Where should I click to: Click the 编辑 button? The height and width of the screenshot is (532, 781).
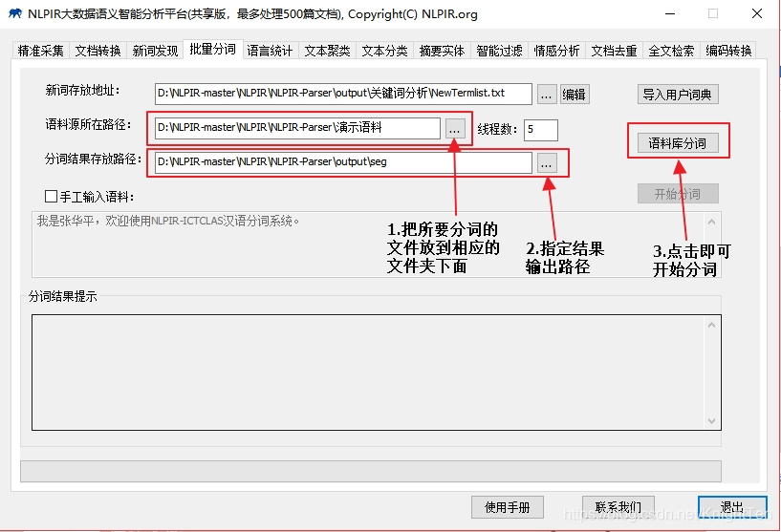(x=575, y=95)
